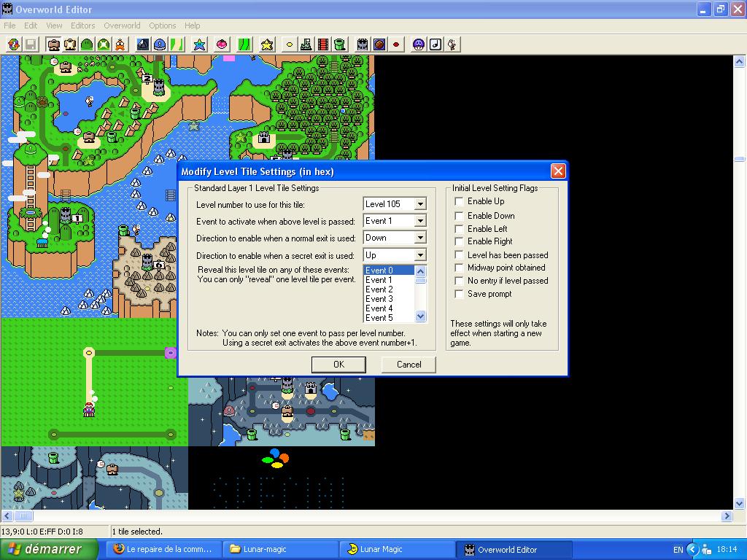Toggle Midway point obtained checkbox
The image size is (747, 560).
[460, 268]
